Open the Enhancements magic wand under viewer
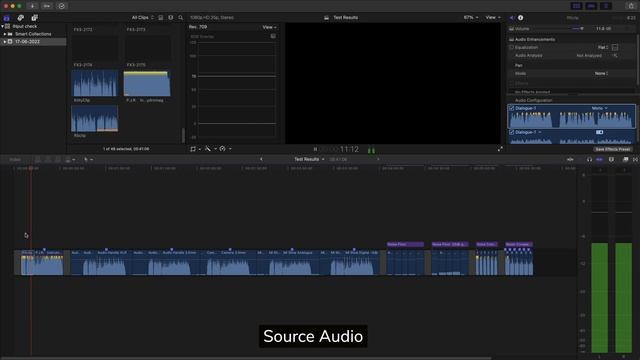 [x=208, y=149]
